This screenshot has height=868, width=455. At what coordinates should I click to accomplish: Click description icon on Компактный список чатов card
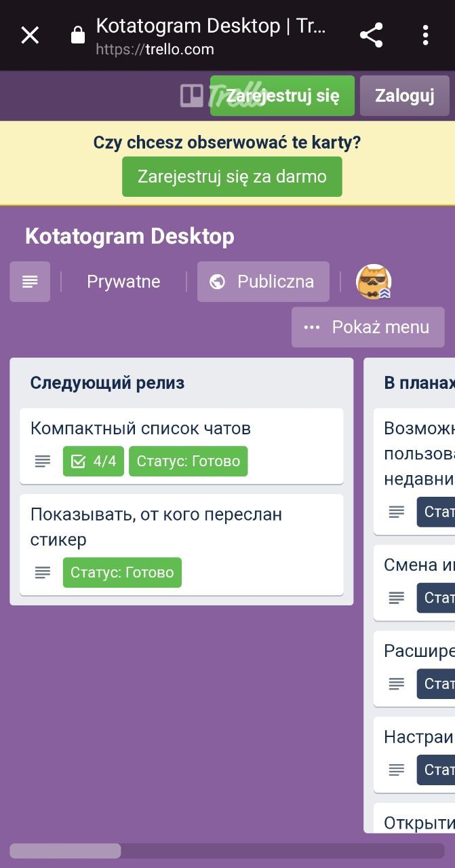click(x=43, y=461)
